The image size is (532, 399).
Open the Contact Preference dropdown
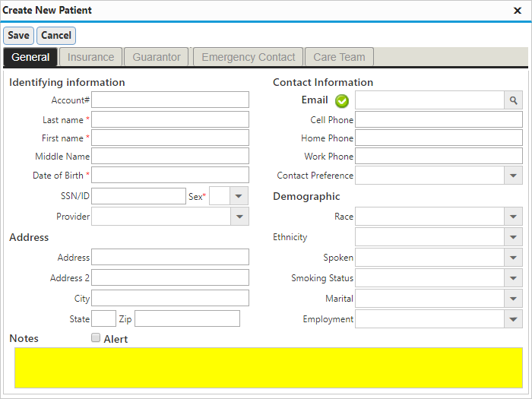pos(513,176)
